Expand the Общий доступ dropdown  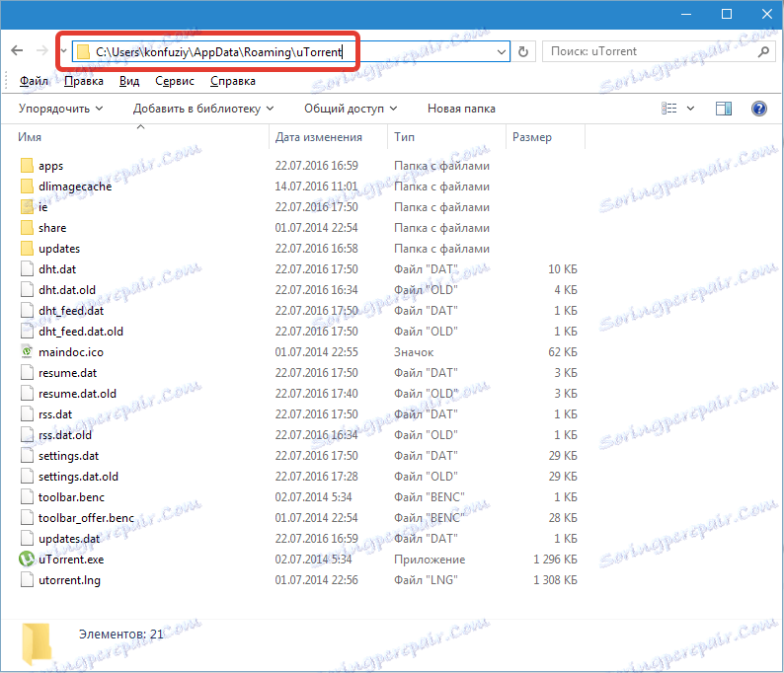coord(351,109)
